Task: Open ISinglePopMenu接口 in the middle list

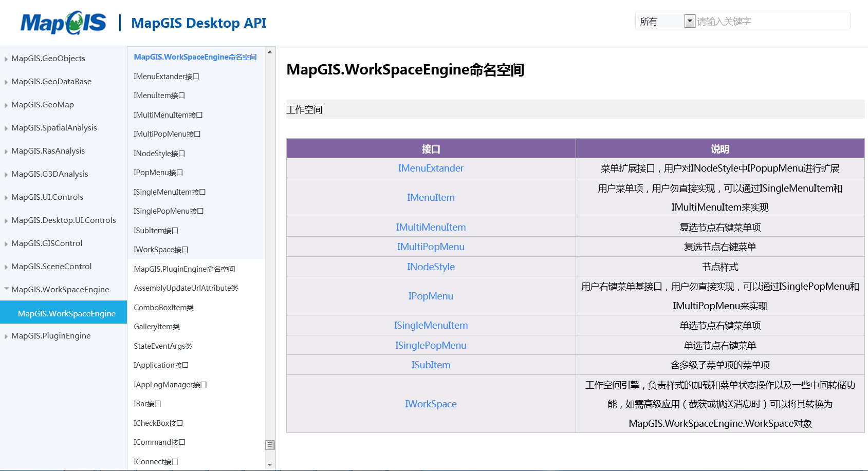Action: click(x=169, y=211)
